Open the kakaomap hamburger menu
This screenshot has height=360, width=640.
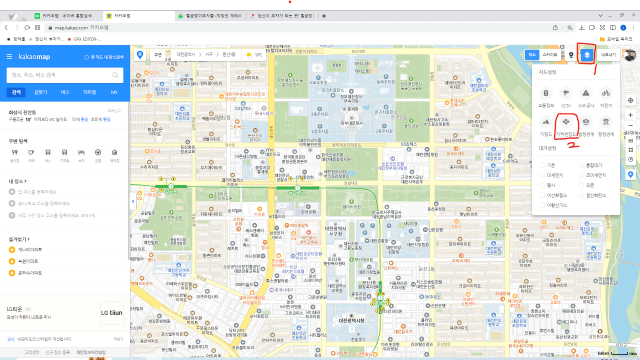(9, 57)
